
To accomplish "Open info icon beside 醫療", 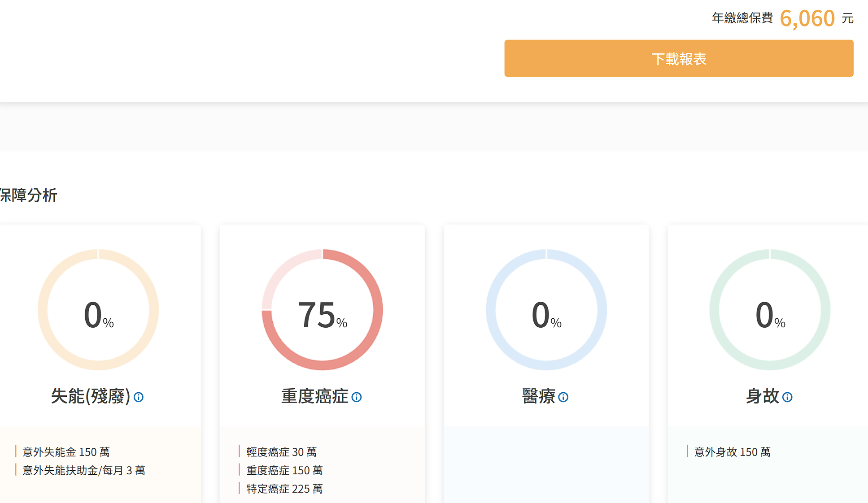I will [x=563, y=397].
